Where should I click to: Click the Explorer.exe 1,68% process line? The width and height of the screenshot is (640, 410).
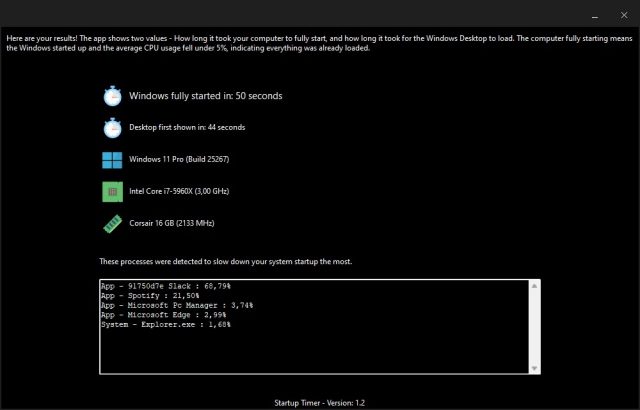coord(166,325)
